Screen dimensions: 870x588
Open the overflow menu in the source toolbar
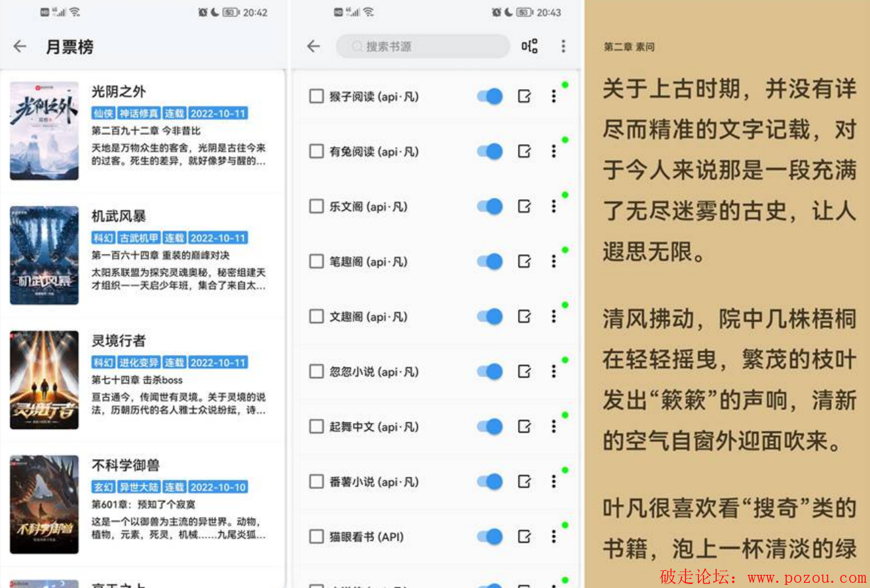pyautogui.click(x=563, y=46)
